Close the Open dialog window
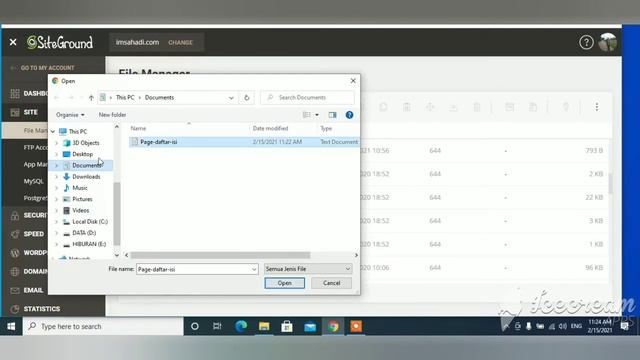The image size is (640, 360). tap(353, 81)
